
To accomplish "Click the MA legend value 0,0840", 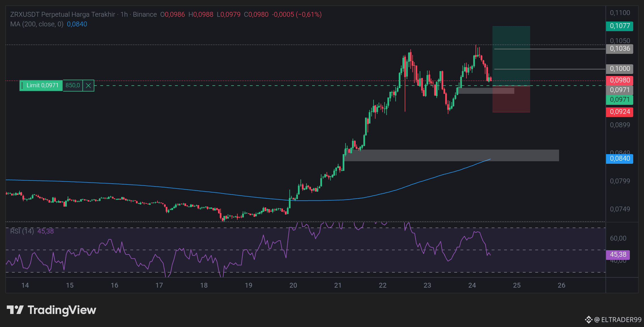I will 77,24.
